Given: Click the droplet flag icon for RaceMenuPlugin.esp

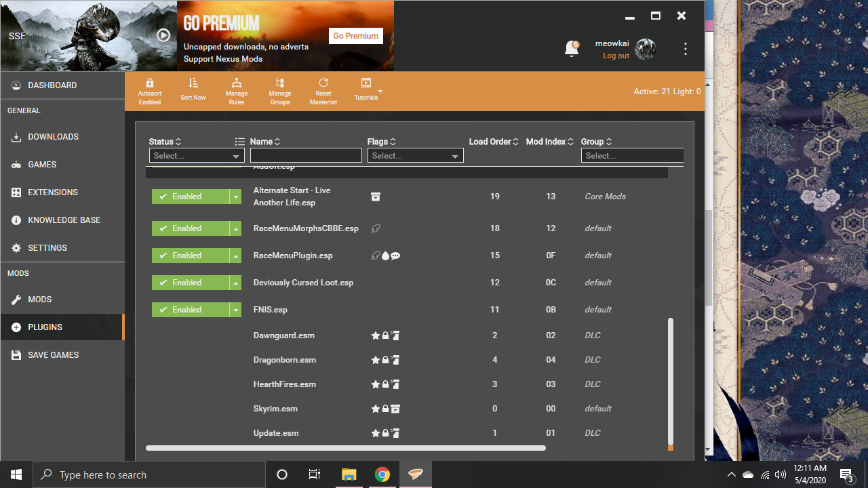Looking at the screenshot, I should 386,256.
